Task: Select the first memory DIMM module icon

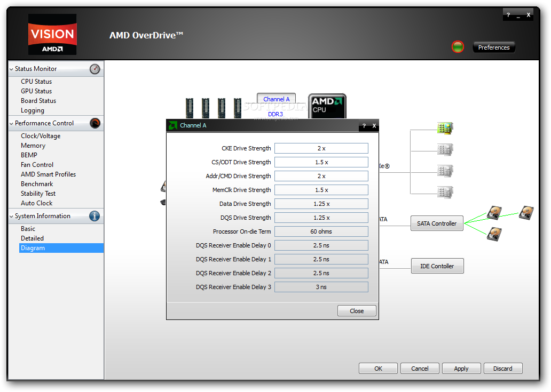Action: click(190, 108)
